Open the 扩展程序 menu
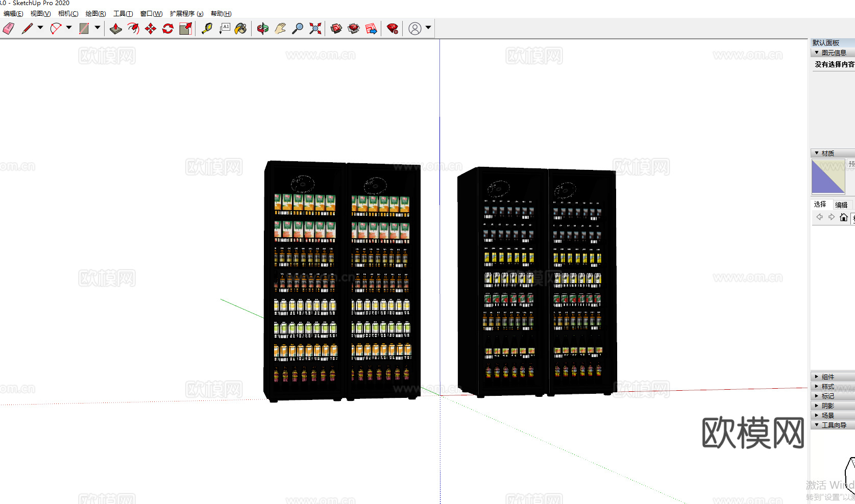The height and width of the screenshot is (504, 855). click(x=186, y=14)
